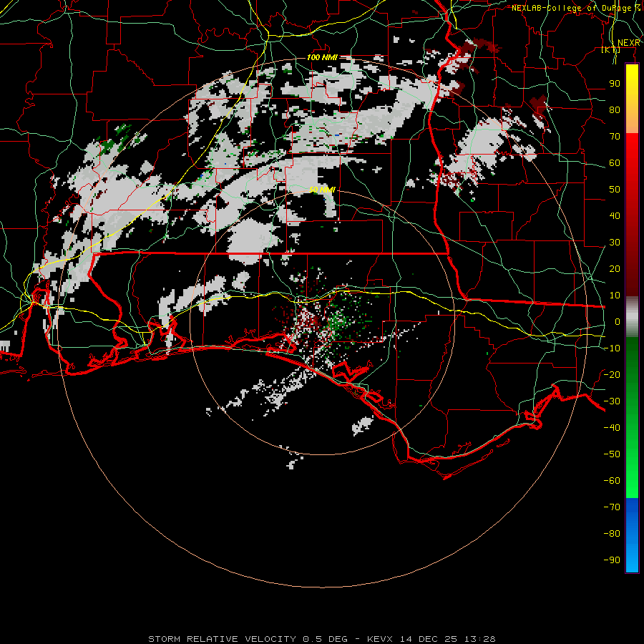Select the -40 value on the velocity legend

point(612,428)
